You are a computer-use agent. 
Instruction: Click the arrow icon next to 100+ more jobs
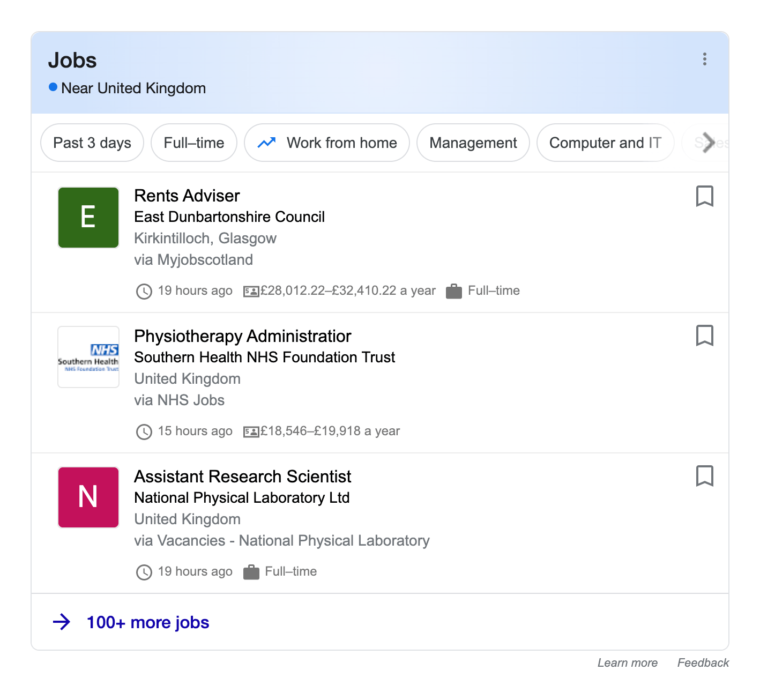click(x=63, y=622)
